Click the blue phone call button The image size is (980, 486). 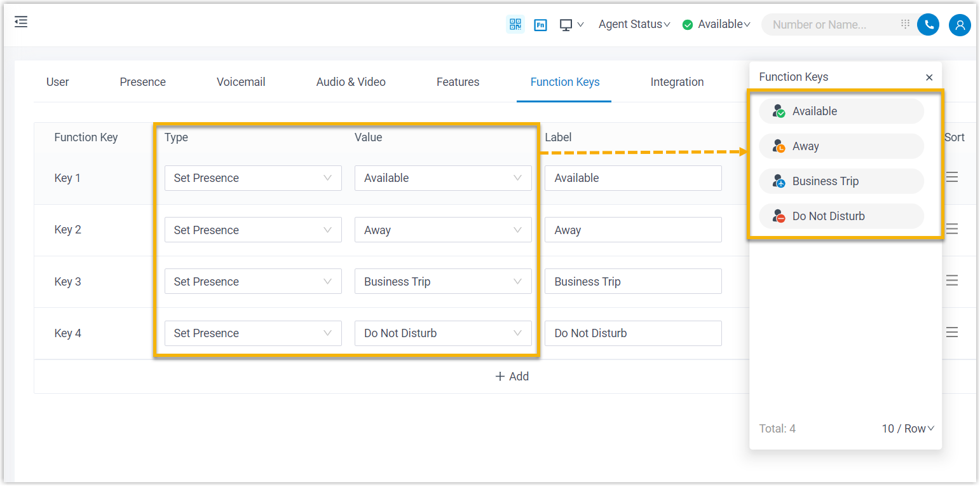(929, 25)
